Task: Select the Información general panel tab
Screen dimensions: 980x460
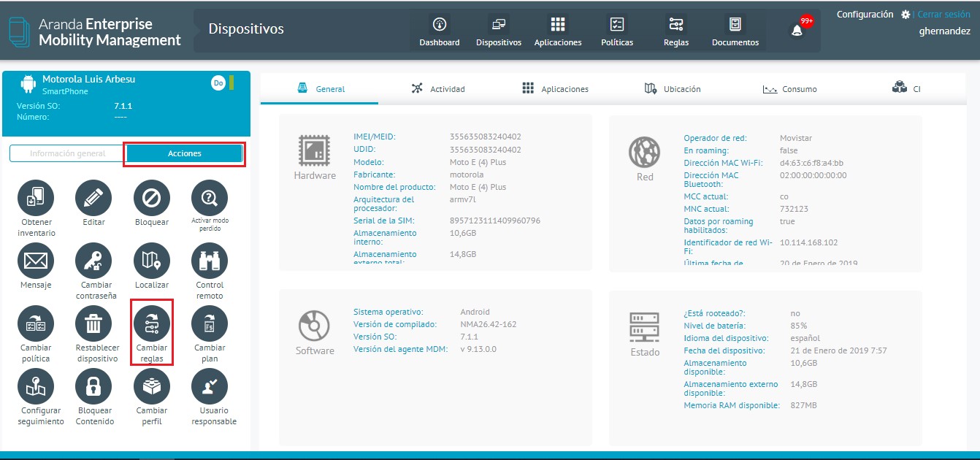Action: (67, 153)
